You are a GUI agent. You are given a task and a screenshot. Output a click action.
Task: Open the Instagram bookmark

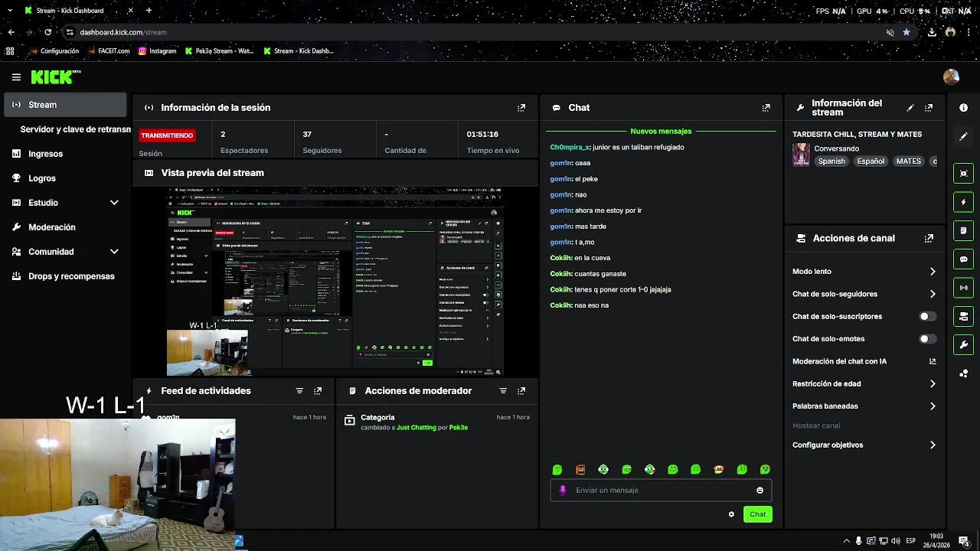[x=158, y=51]
